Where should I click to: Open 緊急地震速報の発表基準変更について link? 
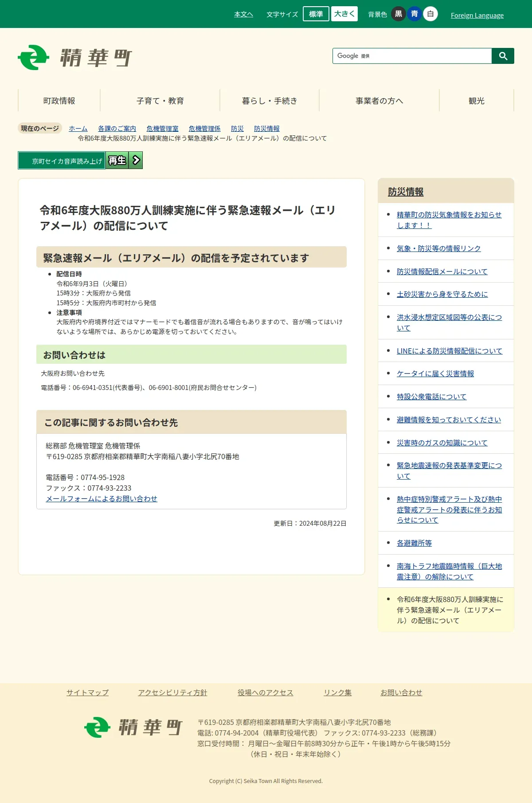[x=449, y=471]
